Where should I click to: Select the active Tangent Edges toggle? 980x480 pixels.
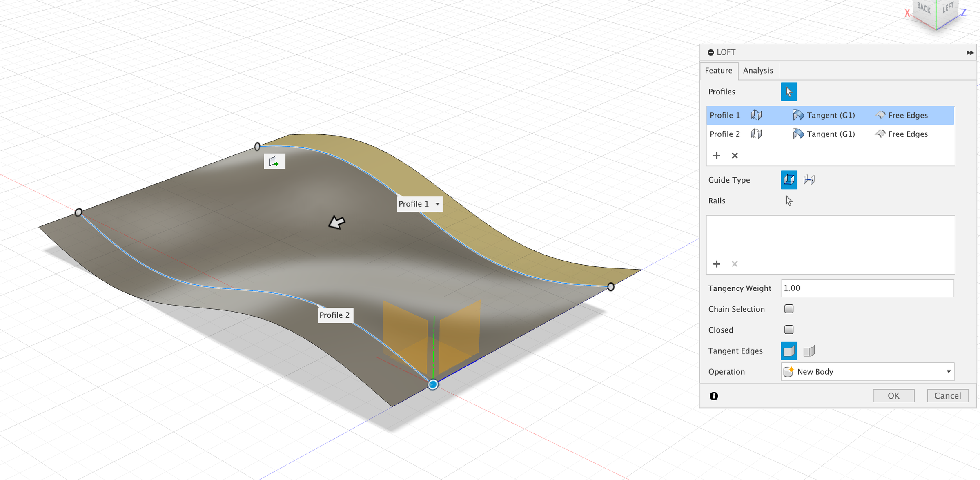(788, 351)
